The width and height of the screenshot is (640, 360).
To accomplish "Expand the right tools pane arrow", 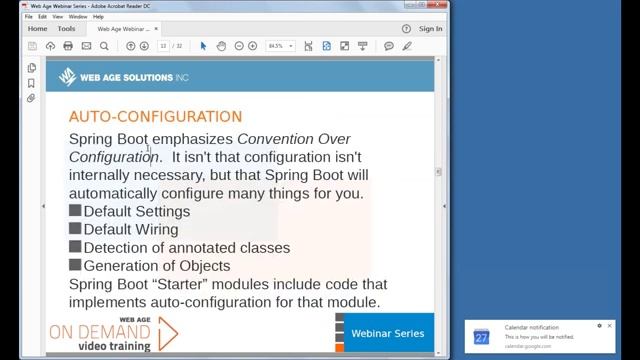I will pyautogui.click(x=444, y=206).
